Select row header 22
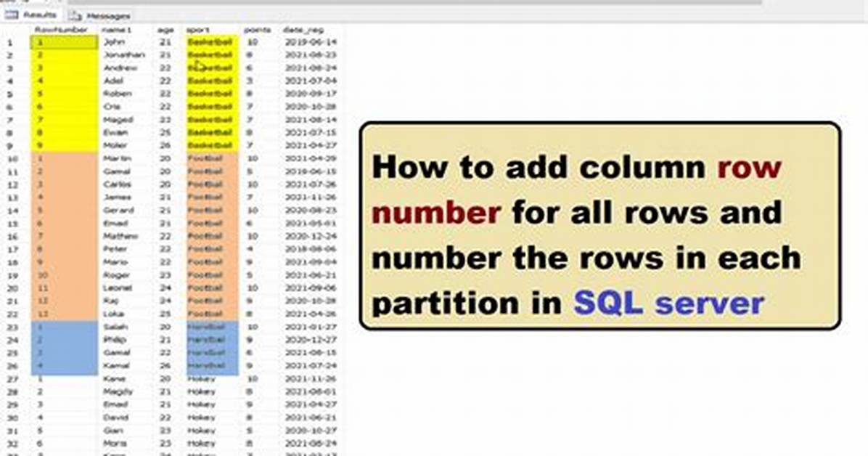The width and height of the screenshot is (868, 456). (12, 314)
